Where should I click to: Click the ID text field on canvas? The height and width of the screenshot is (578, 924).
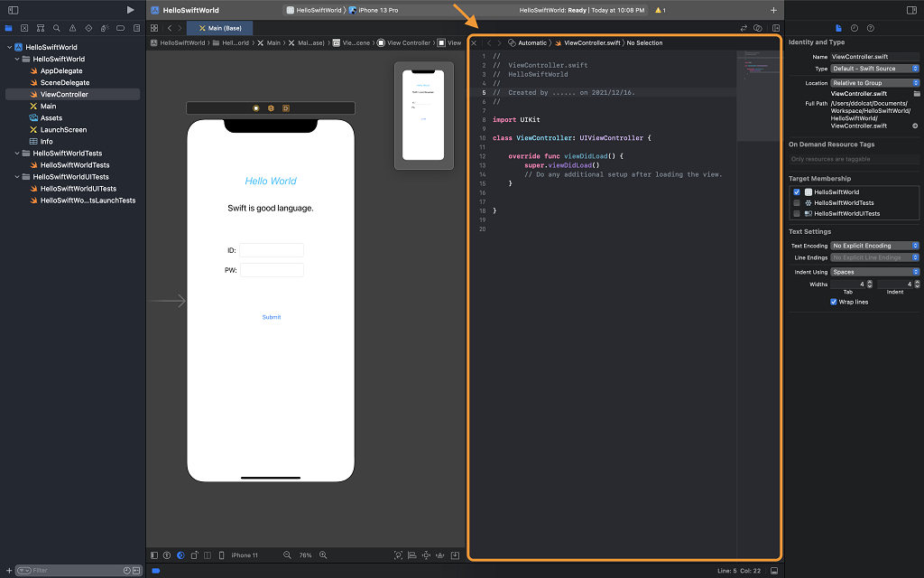coord(272,250)
